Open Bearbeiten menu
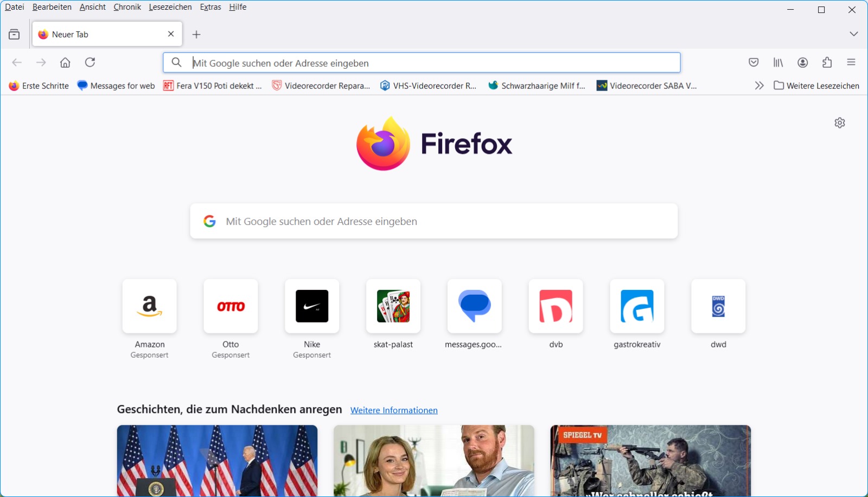The height and width of the screenshot is (497, 868). 52,7
